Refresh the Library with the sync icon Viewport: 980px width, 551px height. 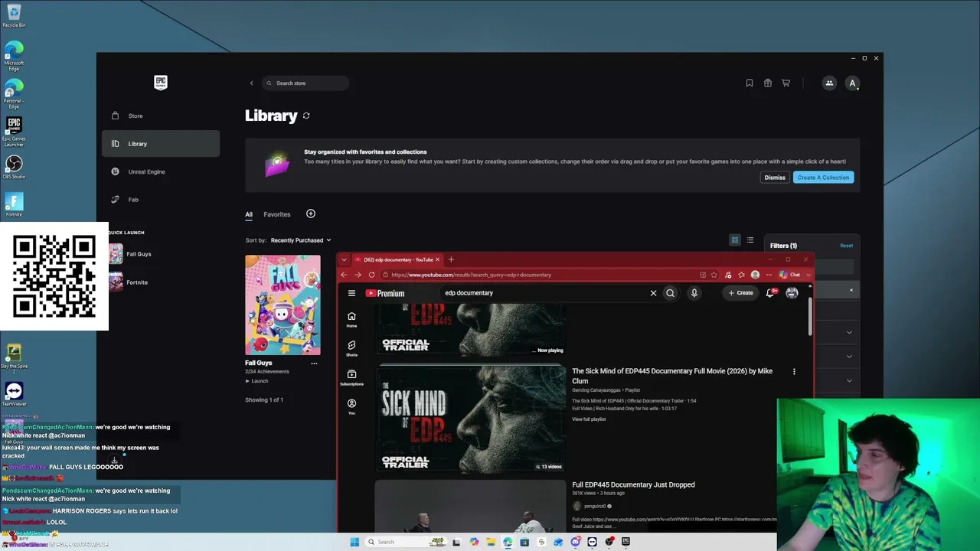click(306, 116)
